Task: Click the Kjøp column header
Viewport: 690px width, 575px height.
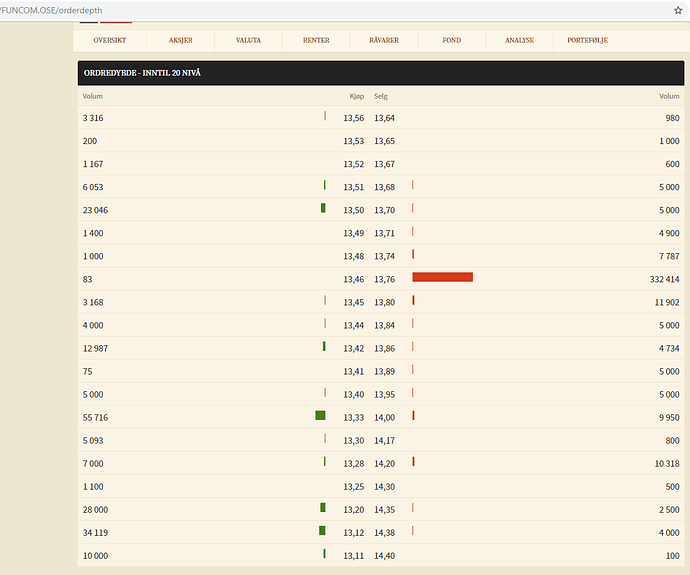Action: [x=357, y=96]
